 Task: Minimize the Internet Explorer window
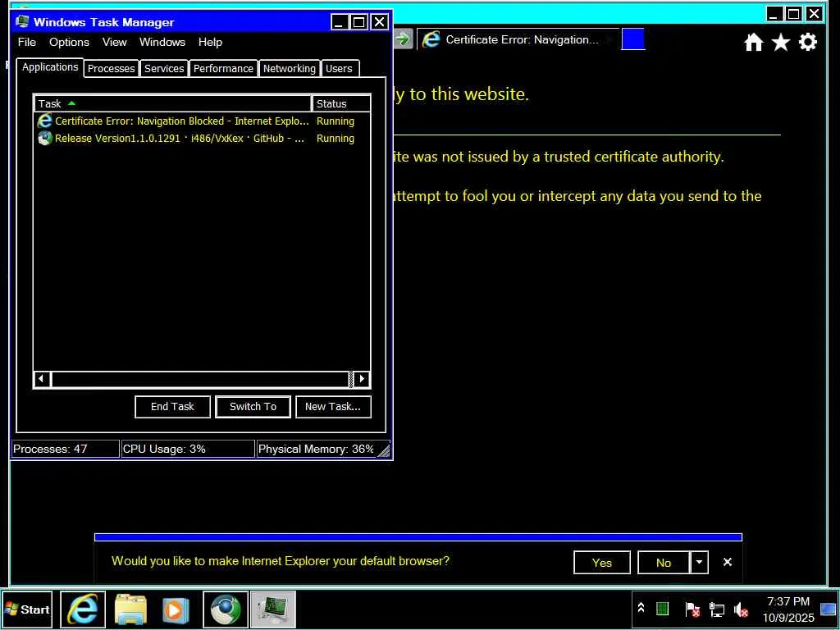pyautogui.click(x=774, y=13)
